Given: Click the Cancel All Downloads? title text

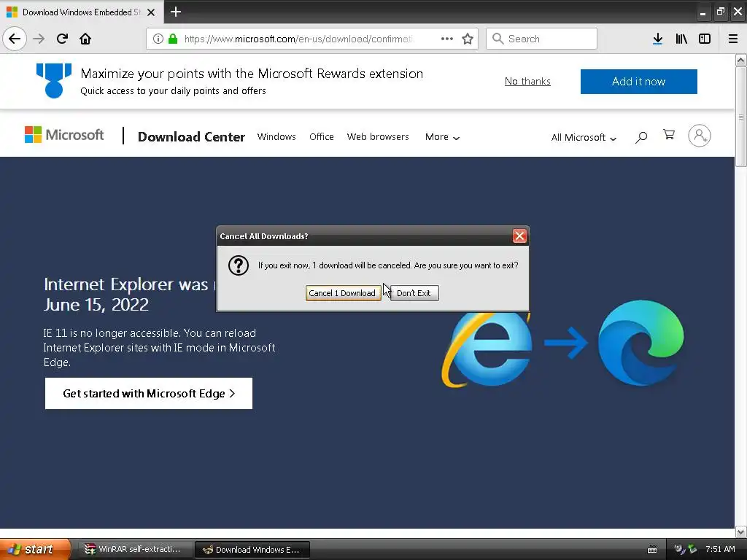Looking at the screenshot, I should tap(264, 236).
